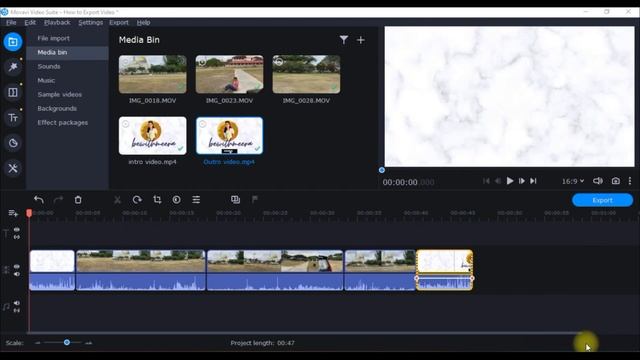Mute the main video track audio
The height and width of the screenshot is (360, 640).
pos(17,274)
